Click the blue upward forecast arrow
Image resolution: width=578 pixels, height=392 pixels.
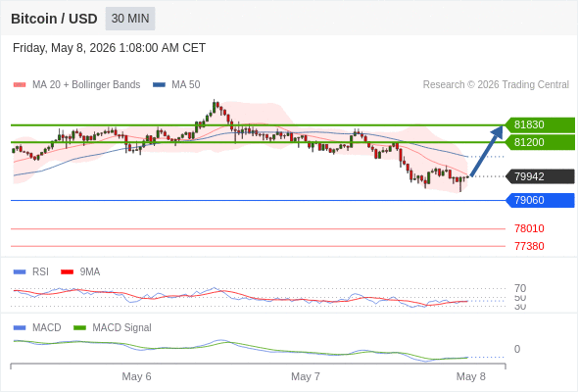487,151
